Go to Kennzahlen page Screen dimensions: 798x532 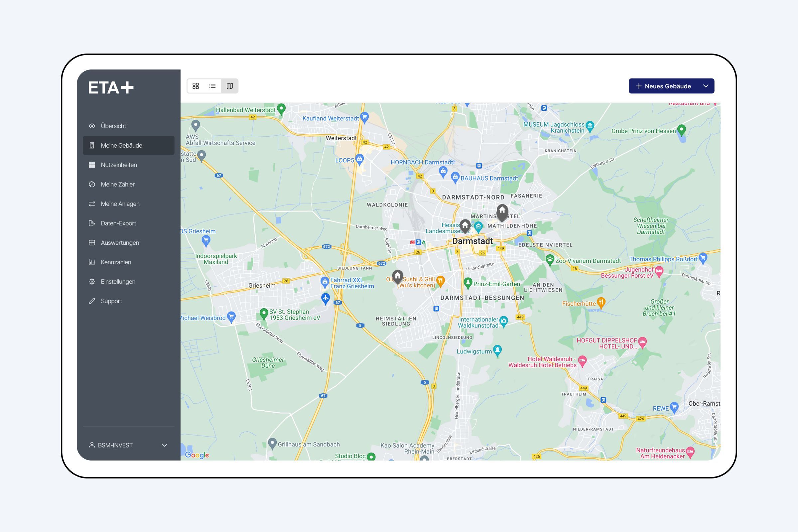pyautogui.click(x=129, y=262)
